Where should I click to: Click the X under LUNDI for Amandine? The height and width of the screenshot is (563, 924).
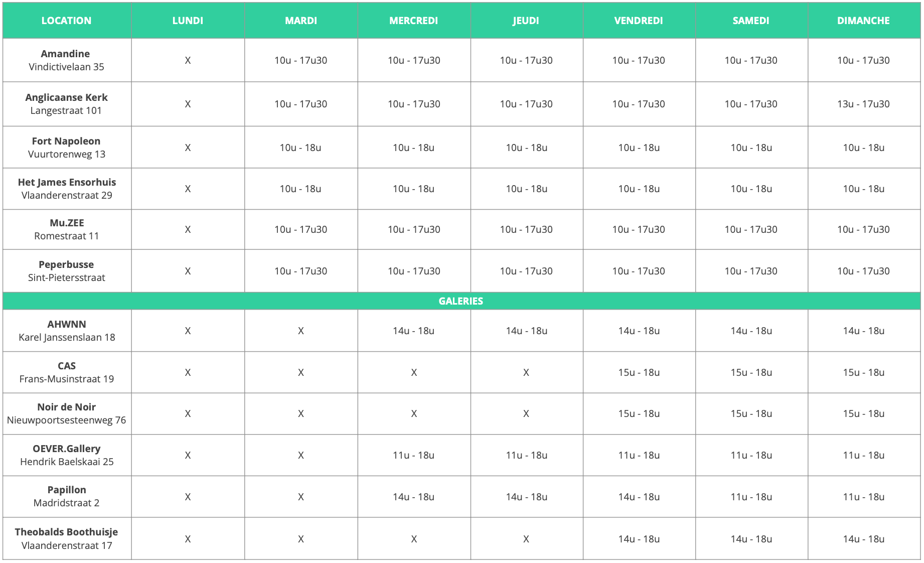tap(188, 60)
